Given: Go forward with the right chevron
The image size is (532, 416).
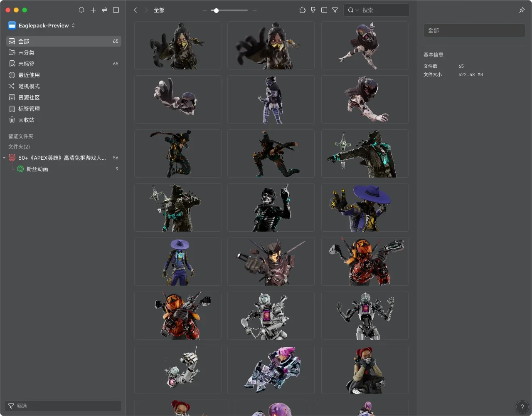Looking at the screenshot, I should pyautogui.click(x=146, y=10).
